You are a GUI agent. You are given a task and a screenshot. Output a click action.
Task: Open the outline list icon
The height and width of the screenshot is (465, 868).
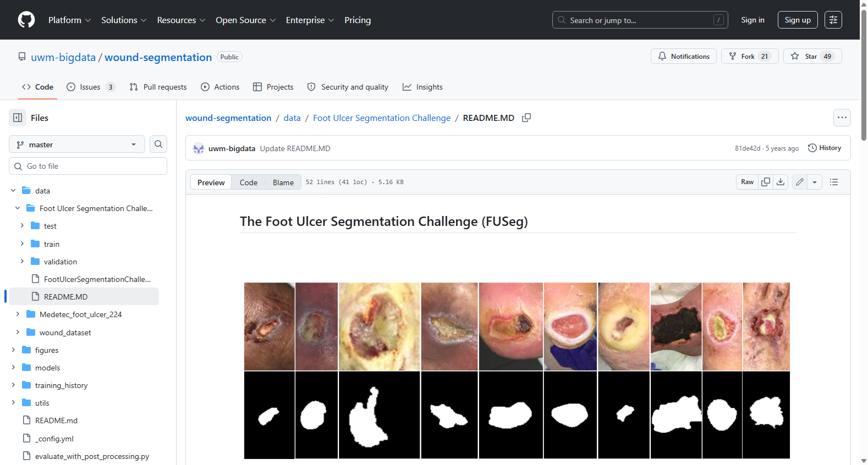pos(834,182)
